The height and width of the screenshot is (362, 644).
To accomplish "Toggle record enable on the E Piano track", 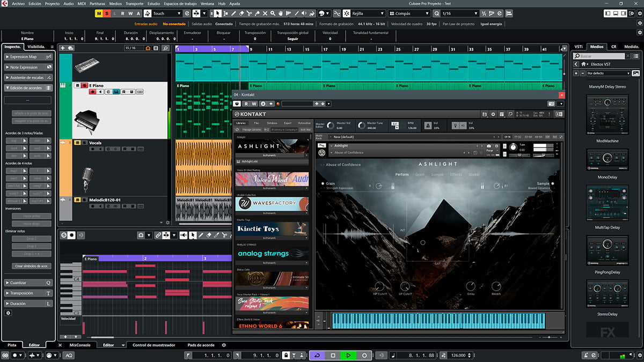I will coord(93,92).
